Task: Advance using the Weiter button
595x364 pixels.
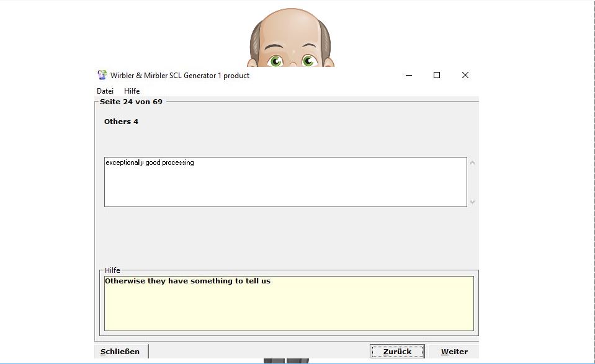Action: click(x=454, y=352)
